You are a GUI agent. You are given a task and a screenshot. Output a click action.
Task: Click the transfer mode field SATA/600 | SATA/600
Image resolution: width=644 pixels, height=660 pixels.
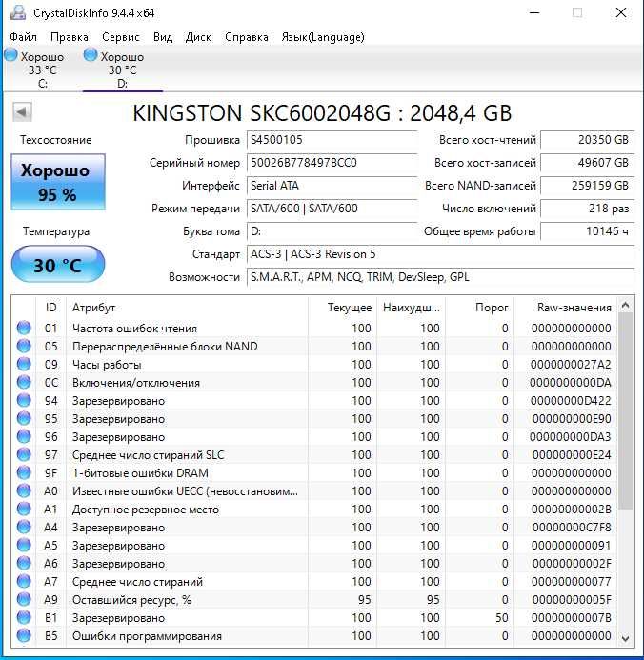(x=332, y=208)
